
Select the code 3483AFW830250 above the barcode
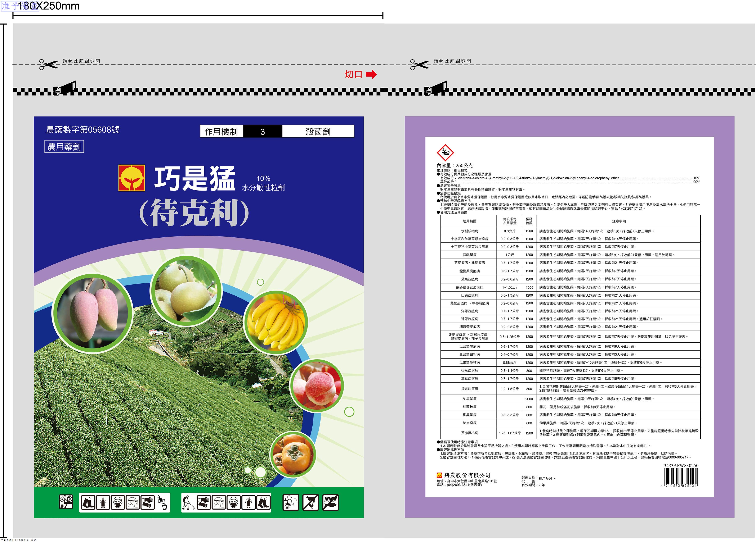click(681, 466)
